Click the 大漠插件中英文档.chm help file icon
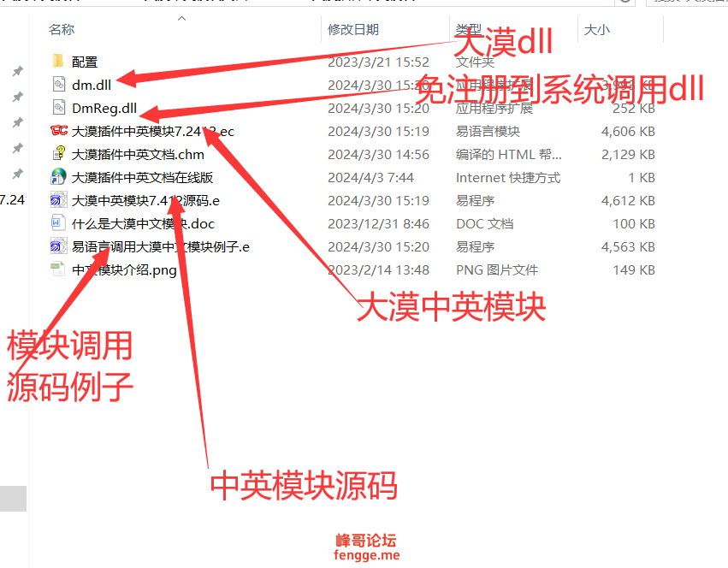 [59, 153]
